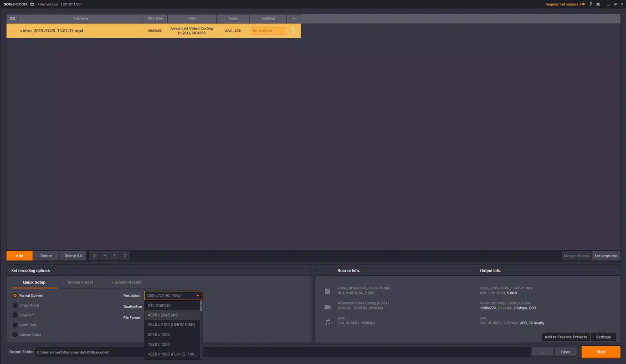Click Add to Favorite Presets button

(x=566, y=337)
